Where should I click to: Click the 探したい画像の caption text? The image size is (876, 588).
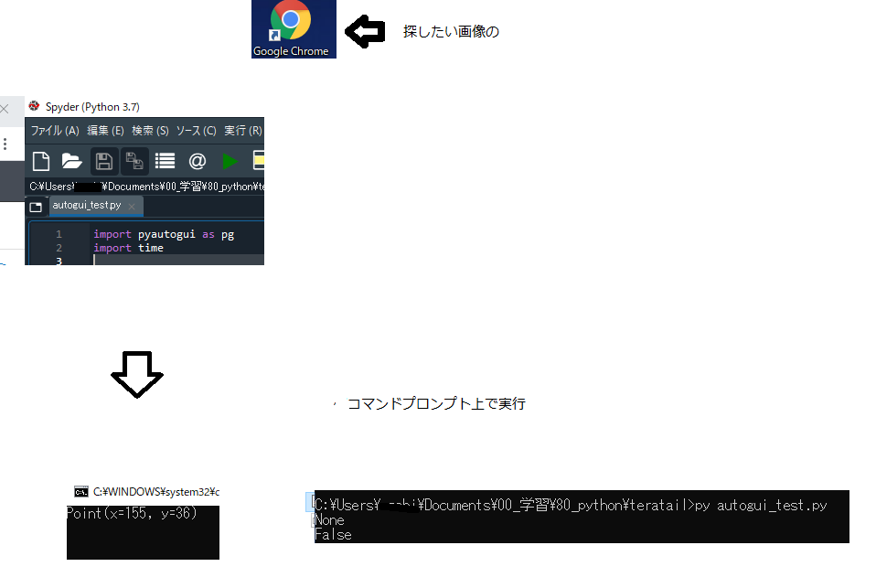click(x=451, y=31)
